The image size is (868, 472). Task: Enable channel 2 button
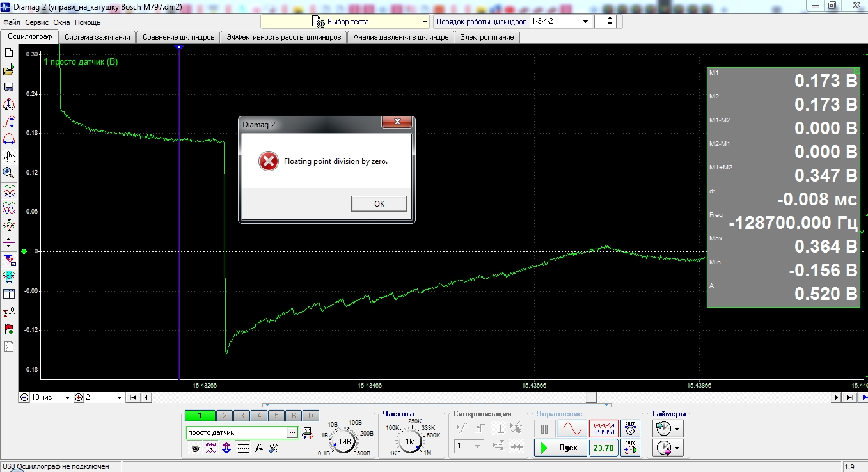(x=225, y=416)
